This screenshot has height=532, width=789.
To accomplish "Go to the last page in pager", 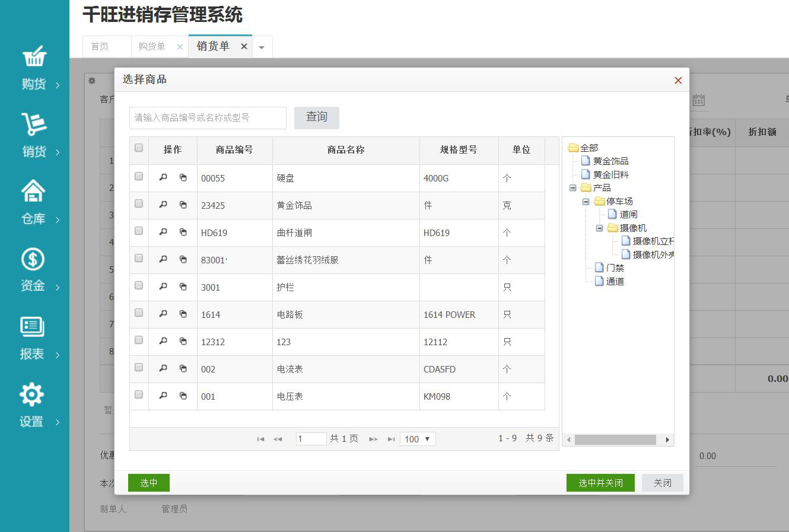I will click(x=391, y=439).
